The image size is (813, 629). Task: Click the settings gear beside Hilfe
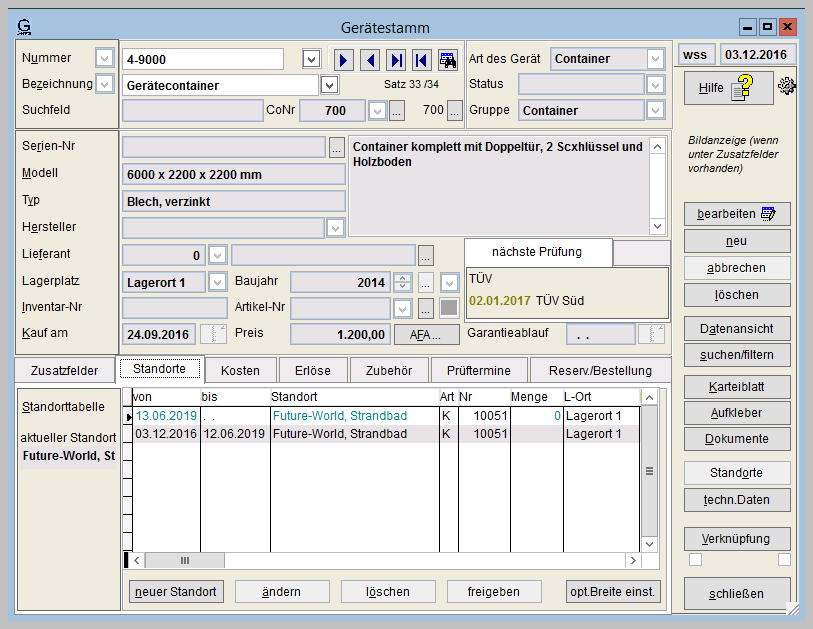point(786,87)
